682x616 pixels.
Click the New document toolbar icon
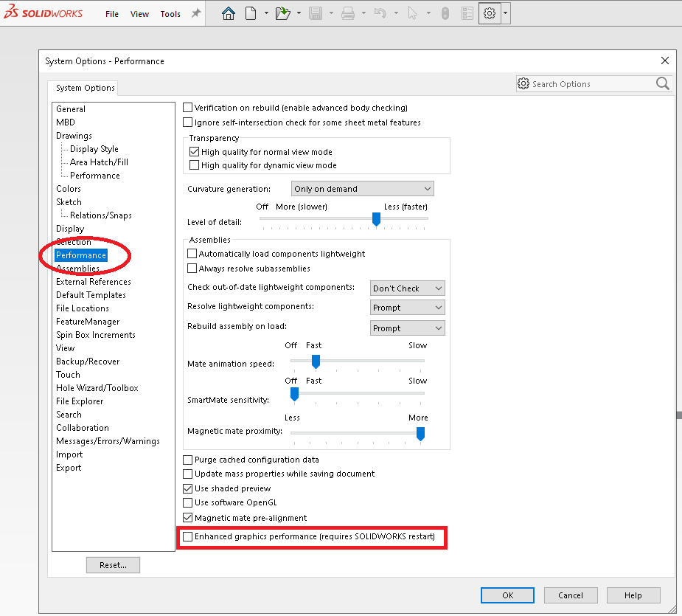point(249,13)
